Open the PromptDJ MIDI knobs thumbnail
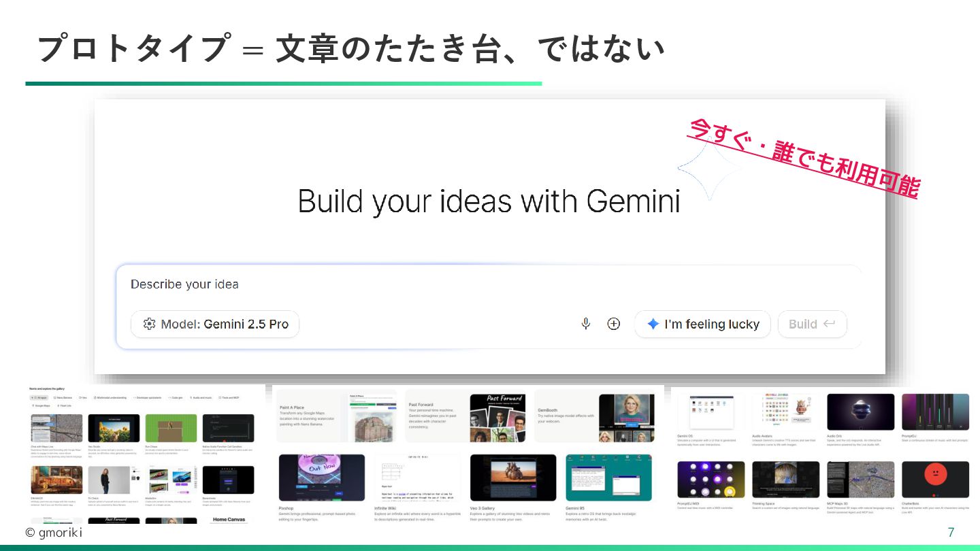 point(711,480)
